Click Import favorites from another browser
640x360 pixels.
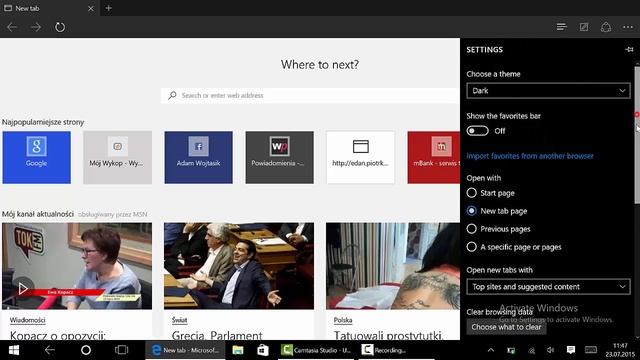530,156
